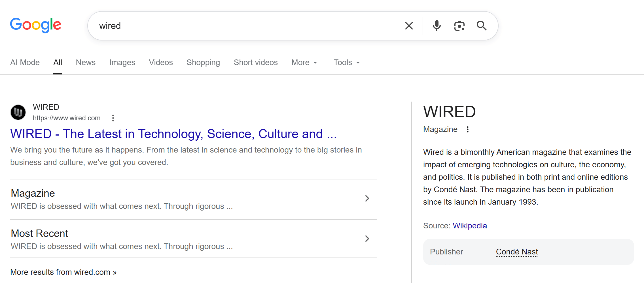
Task: Go to the Videos tab
Action: coord(161,63)
